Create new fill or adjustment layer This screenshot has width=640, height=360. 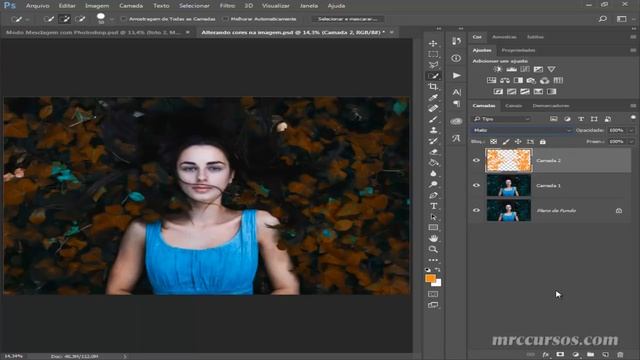576,355
